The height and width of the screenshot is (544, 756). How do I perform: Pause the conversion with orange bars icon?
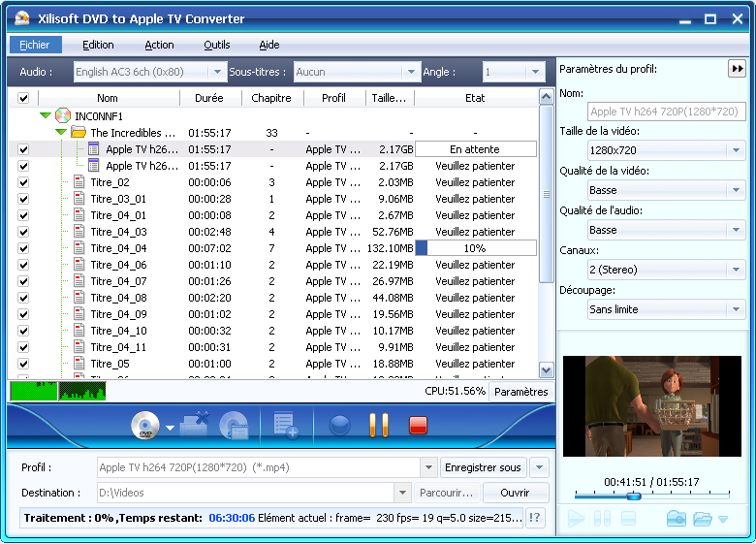[x=379, y=425]
